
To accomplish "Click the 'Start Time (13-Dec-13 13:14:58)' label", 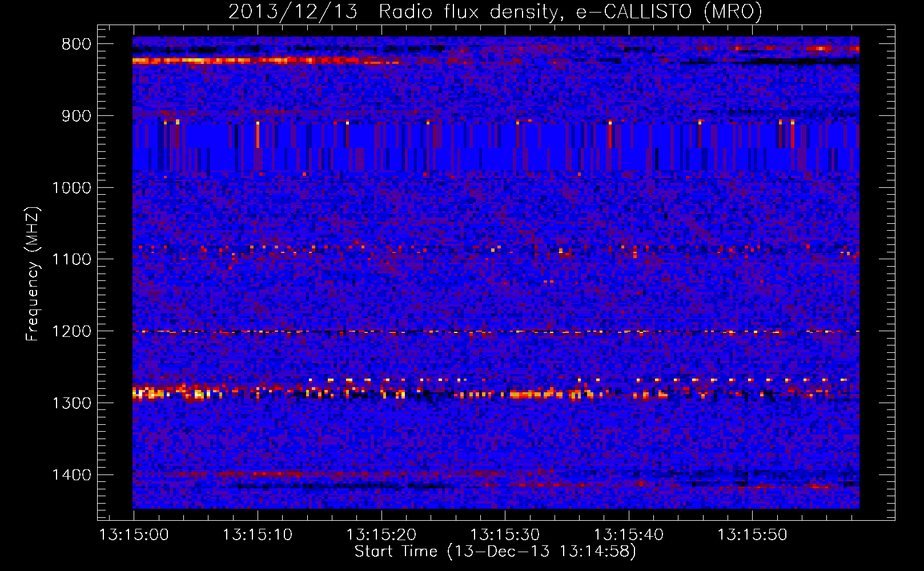I will pos(495,552).
